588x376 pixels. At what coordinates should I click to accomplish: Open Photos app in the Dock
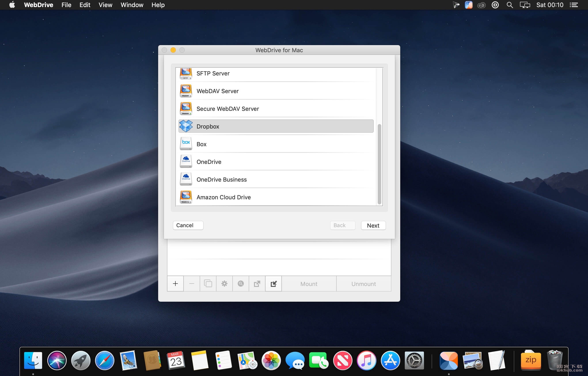(271, 360)
